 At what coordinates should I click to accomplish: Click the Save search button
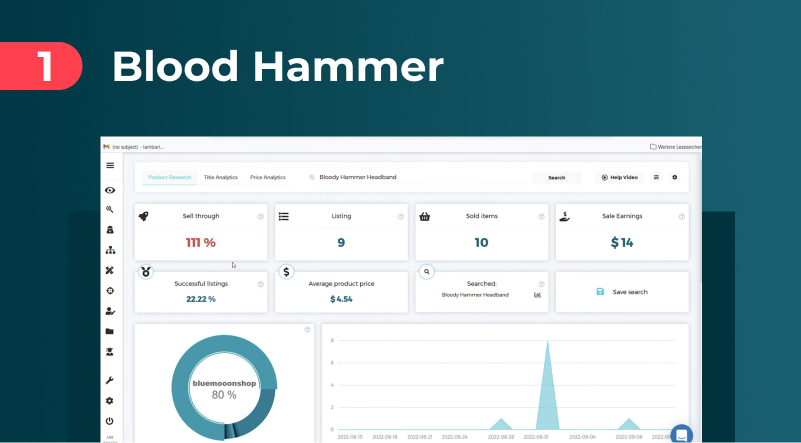pyautogui.click(x=622, y=292)
